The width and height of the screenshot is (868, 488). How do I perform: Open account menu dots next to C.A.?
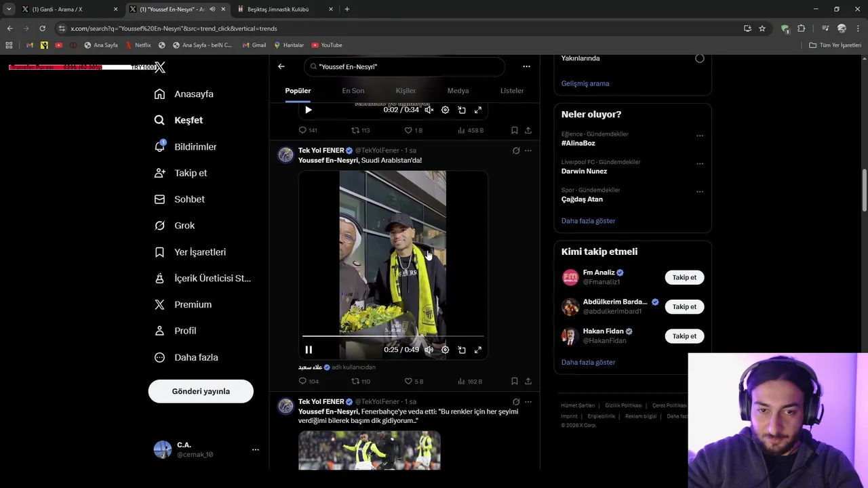tap(256, 449)
